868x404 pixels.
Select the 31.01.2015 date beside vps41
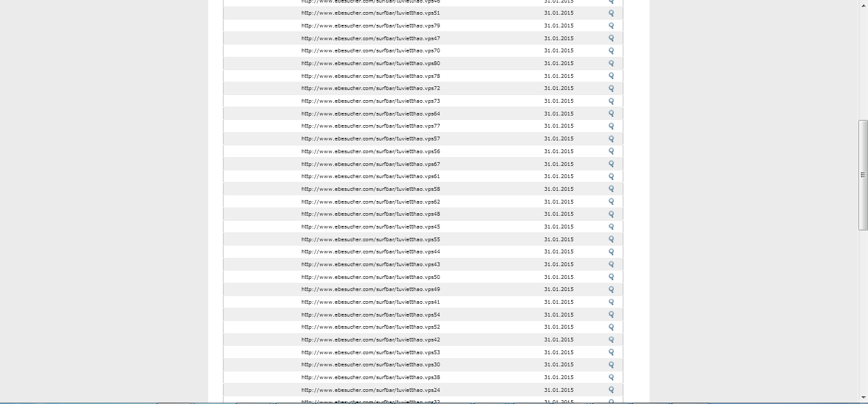(559, 302)
